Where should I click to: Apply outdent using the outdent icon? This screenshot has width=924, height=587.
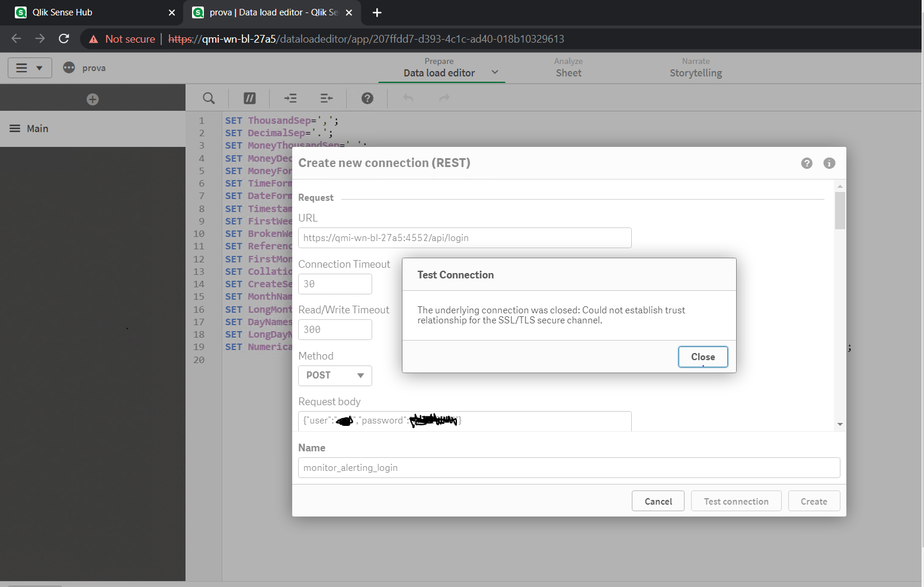tap(327, 98)
